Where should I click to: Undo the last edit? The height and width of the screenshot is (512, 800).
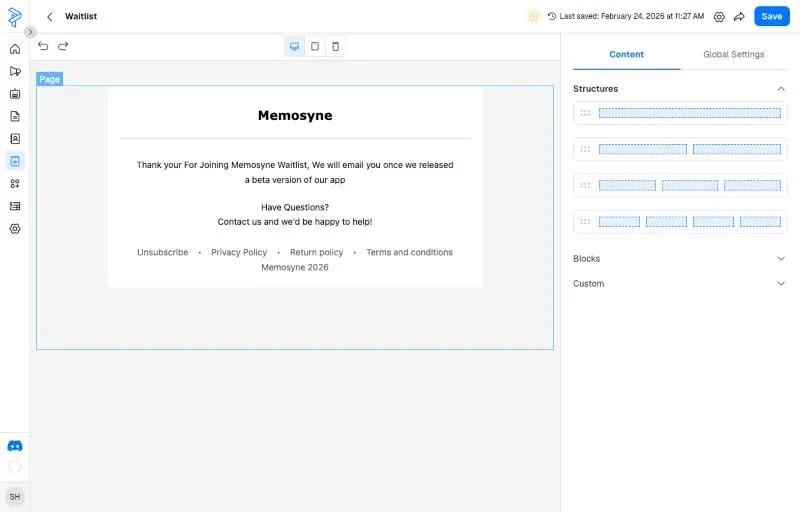[x=43, y=46]
